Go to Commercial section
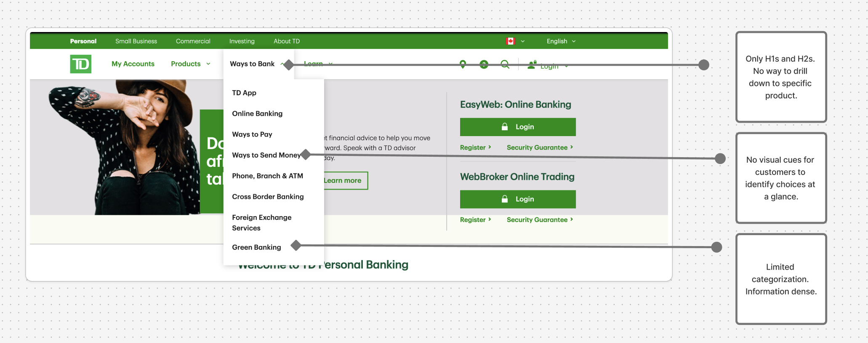Image resolution: width=868 pixels, height=343 pixels. coord(193,41)
